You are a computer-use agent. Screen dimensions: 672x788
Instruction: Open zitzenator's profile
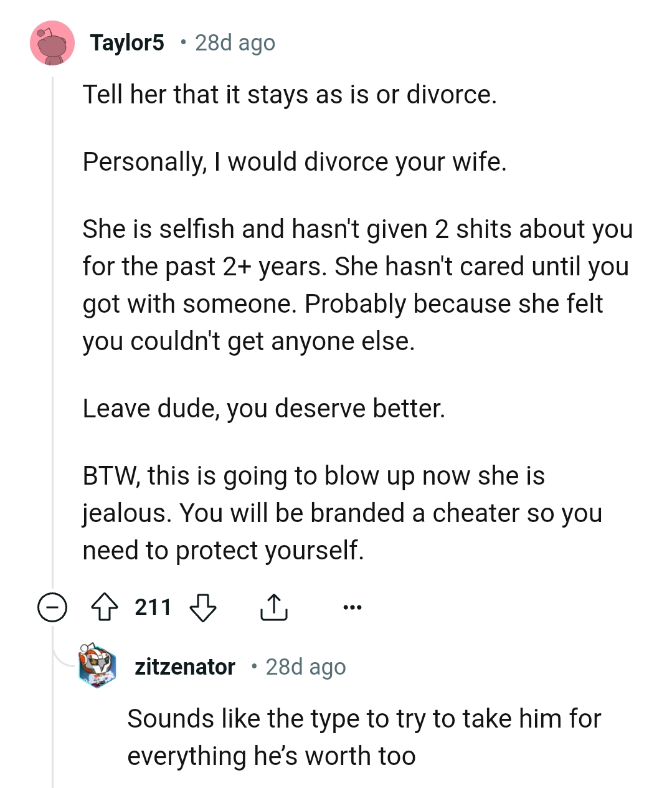coord(185,667)
